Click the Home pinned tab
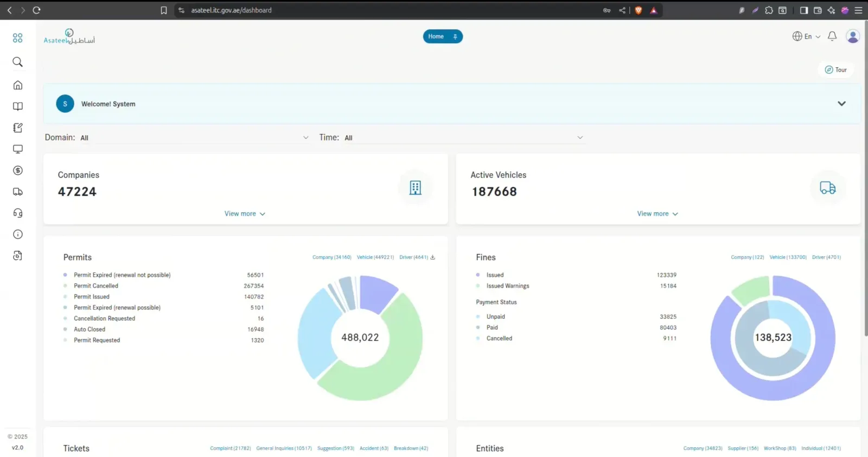The height and width of the screenshot is (457, 868). coord(443,36)
